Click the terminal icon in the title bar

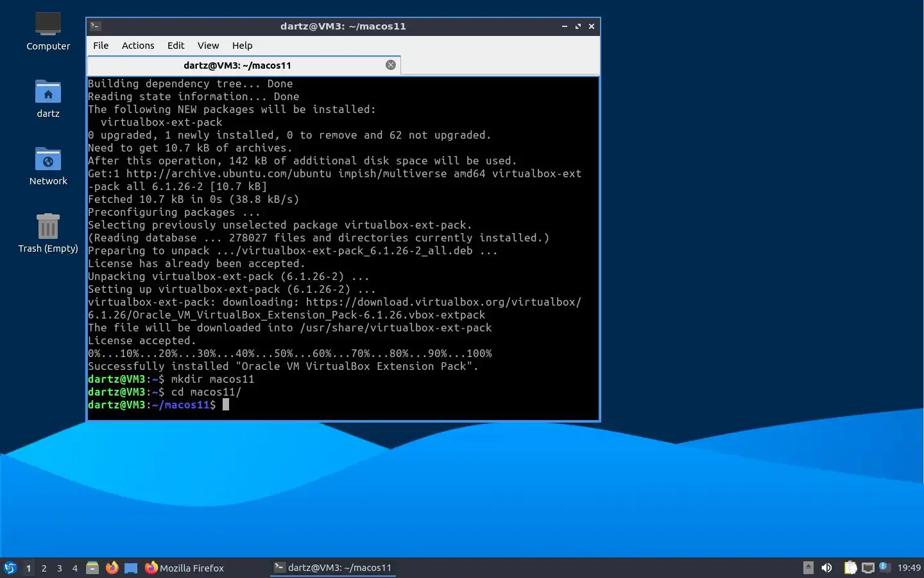click(x=95, y=26)
